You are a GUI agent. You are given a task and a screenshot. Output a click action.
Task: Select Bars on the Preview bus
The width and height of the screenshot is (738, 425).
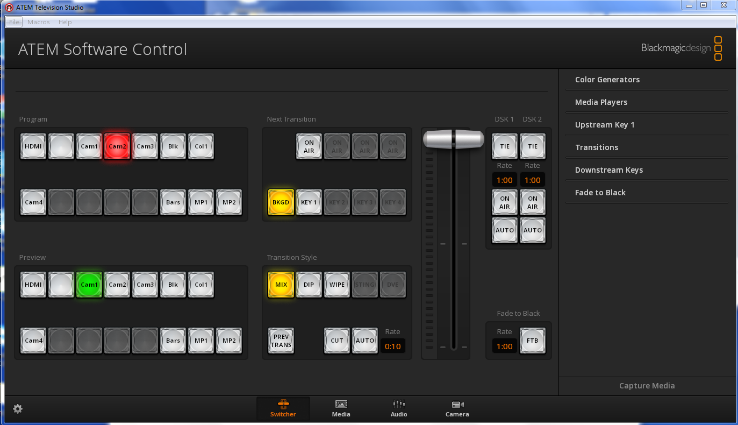coord(173,341)
